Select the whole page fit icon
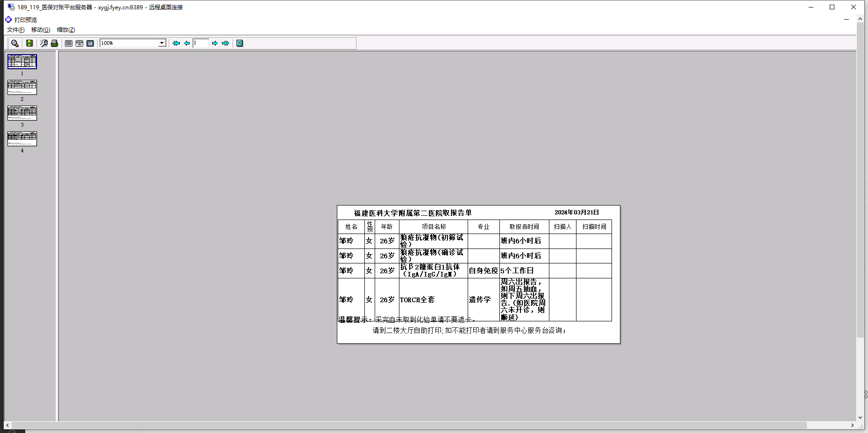This screenshot has height=433, width=868. point(90,43)
